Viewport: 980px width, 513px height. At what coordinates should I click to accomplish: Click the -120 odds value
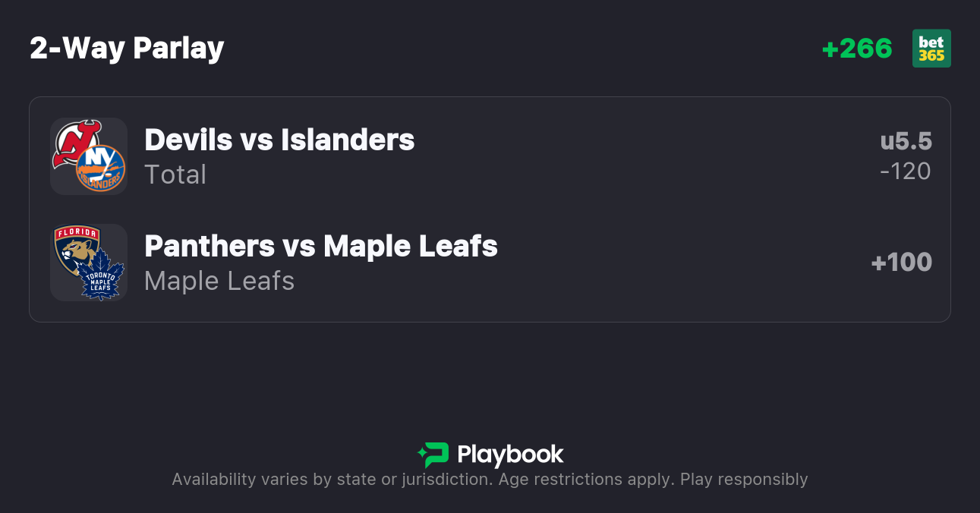click(x=906, y=172)
